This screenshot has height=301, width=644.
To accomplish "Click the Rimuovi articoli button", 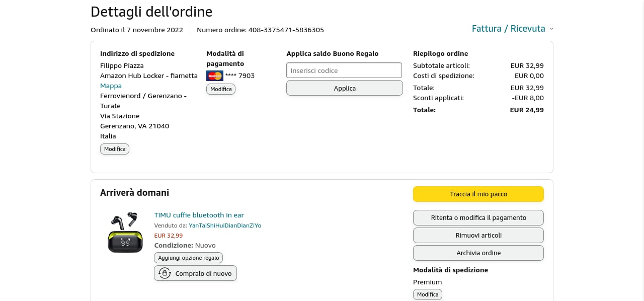I will [478, 236].
